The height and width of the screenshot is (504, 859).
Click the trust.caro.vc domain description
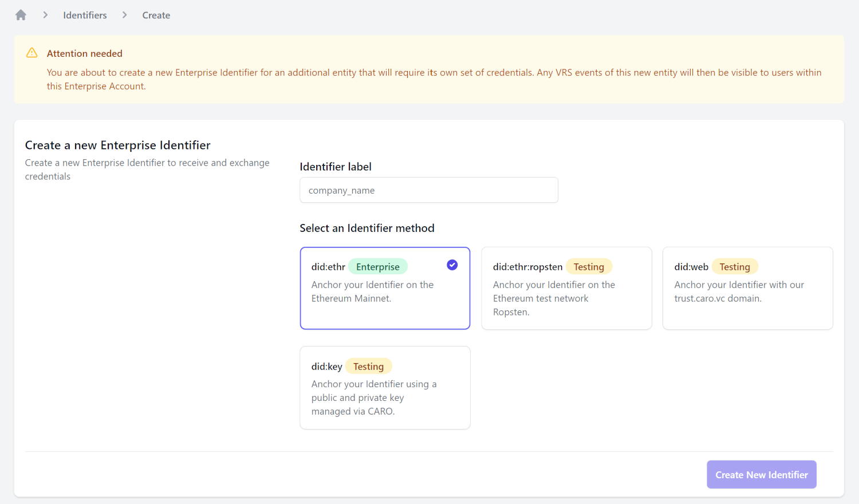[x=739, y=292]
